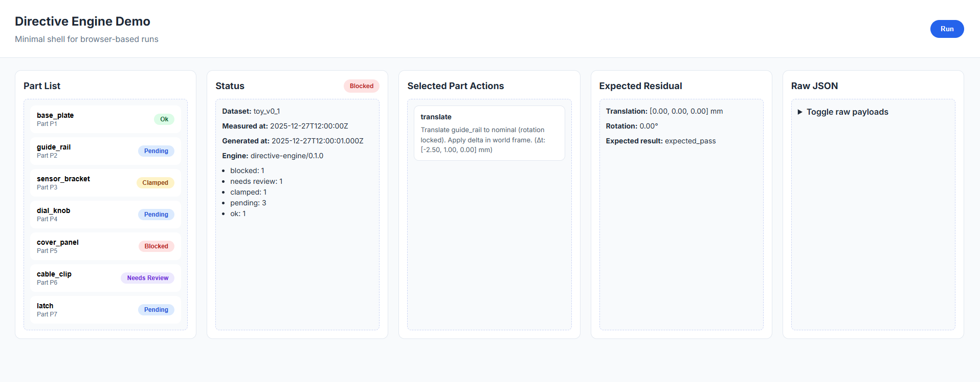Click the Directive Engine Demo title
The image size is (980, 382).
pyautogui.click(x=82, y=22)
